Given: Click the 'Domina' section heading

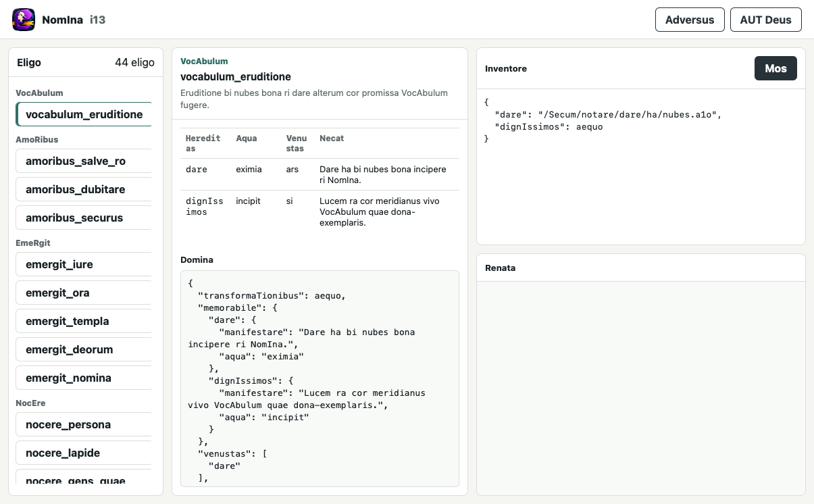Looking at the screenshot, I should (197, 259).
